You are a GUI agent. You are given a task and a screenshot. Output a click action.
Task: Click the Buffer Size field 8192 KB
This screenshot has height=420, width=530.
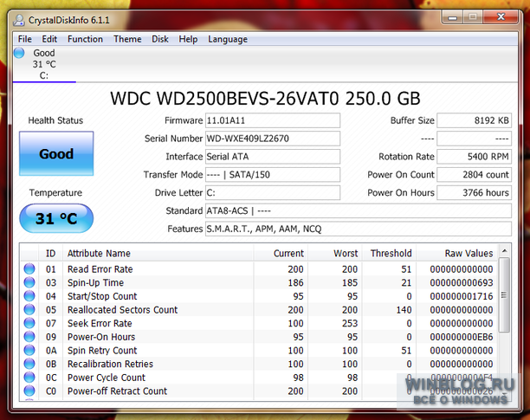(x=475, y=120)
